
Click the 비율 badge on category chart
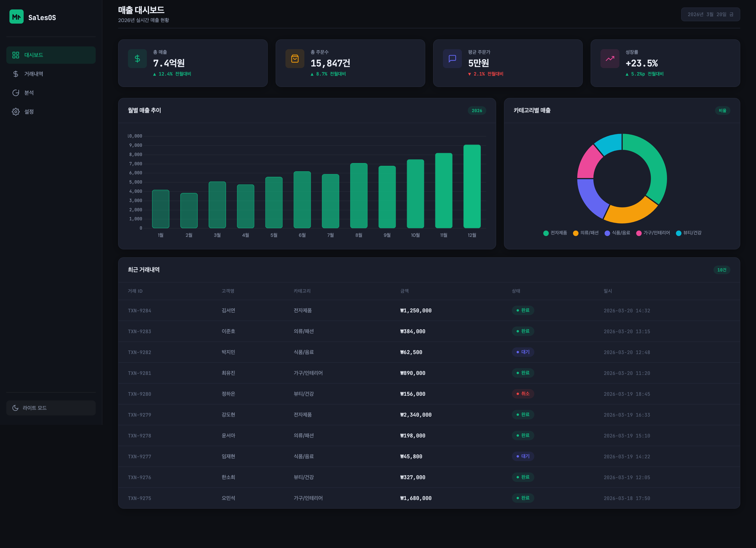722,111
